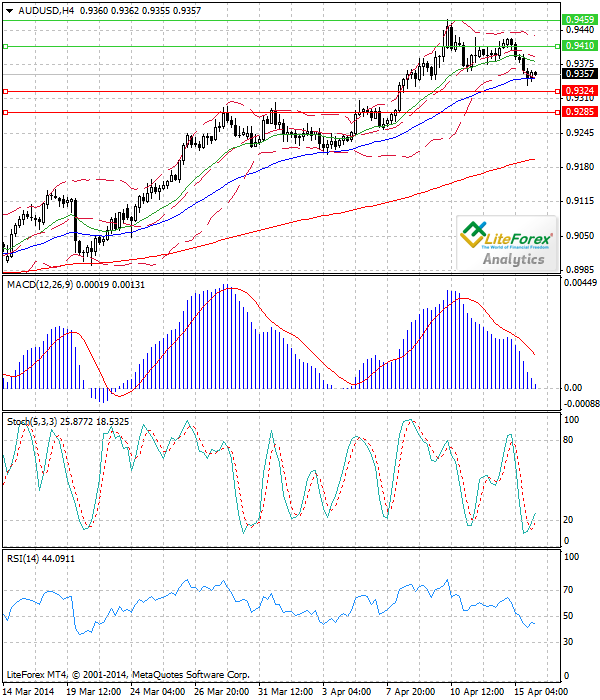This screenshot has width=600, height=700.
Task: Click the red 0.9324 price label
Action: pyautogui.click(x=579, y=90)
